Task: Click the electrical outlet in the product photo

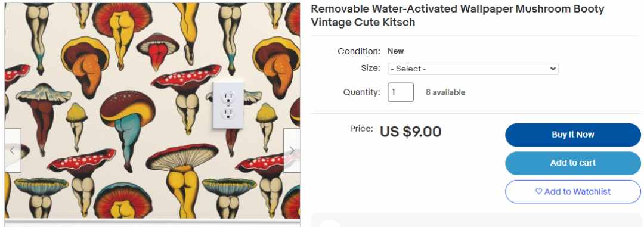Action: [228, 105]
